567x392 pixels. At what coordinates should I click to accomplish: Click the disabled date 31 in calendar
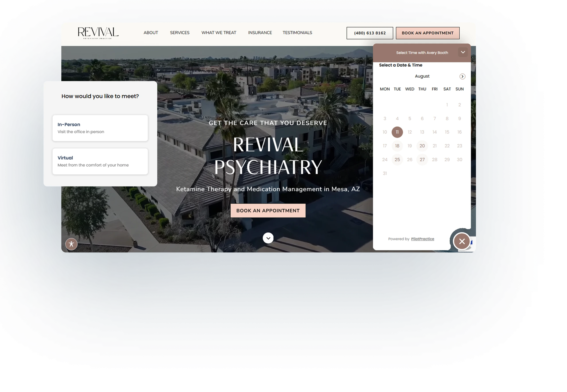click(384, 173)
